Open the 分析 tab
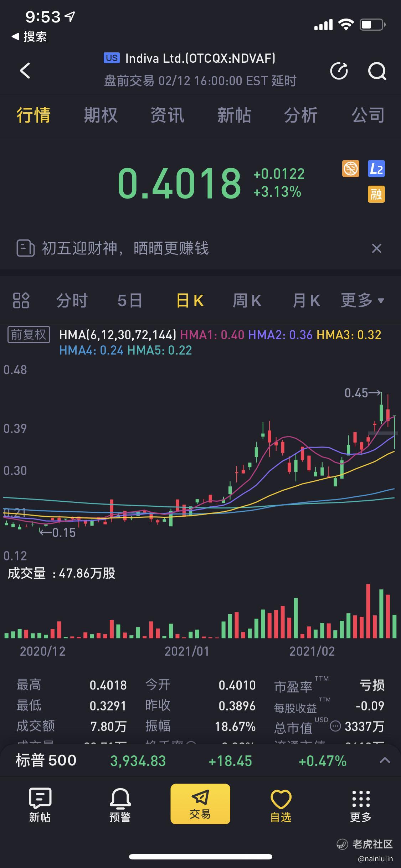 (301, 115)
